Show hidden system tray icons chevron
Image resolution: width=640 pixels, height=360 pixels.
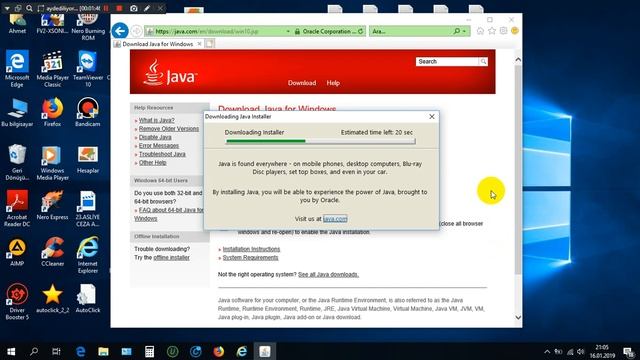[547, 352]
